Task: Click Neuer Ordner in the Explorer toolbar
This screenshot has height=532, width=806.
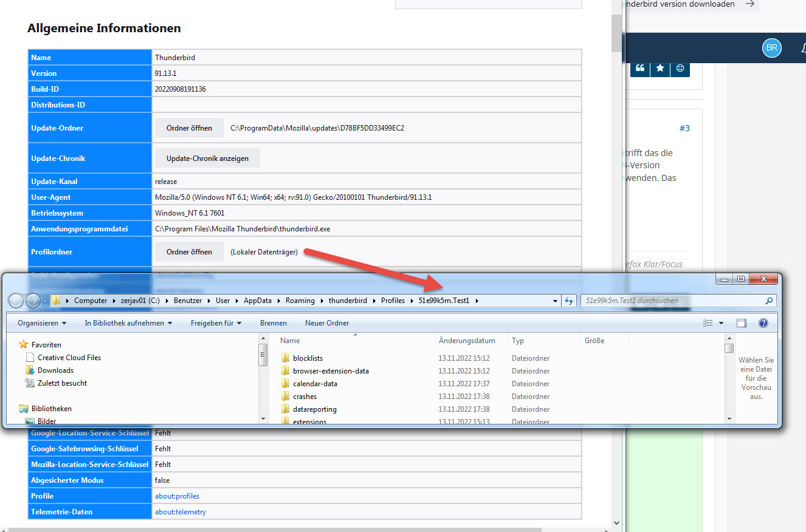Action: [x=327, y=323]
